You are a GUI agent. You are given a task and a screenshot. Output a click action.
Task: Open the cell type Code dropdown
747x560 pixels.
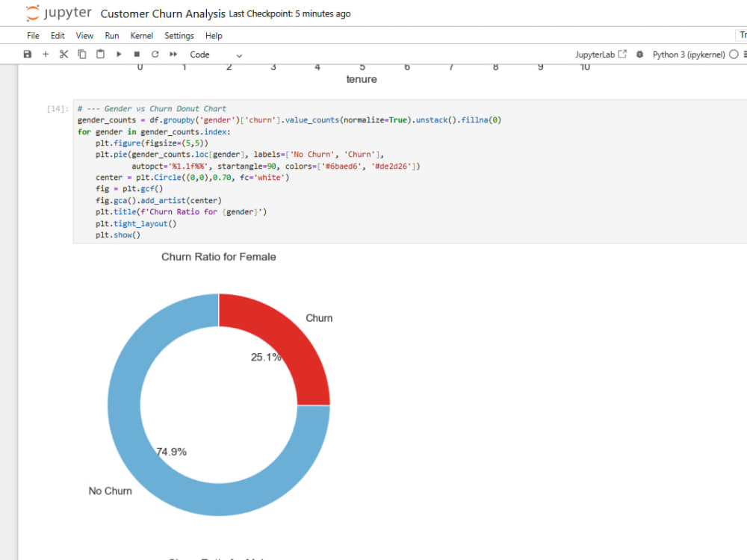(216, 55)
